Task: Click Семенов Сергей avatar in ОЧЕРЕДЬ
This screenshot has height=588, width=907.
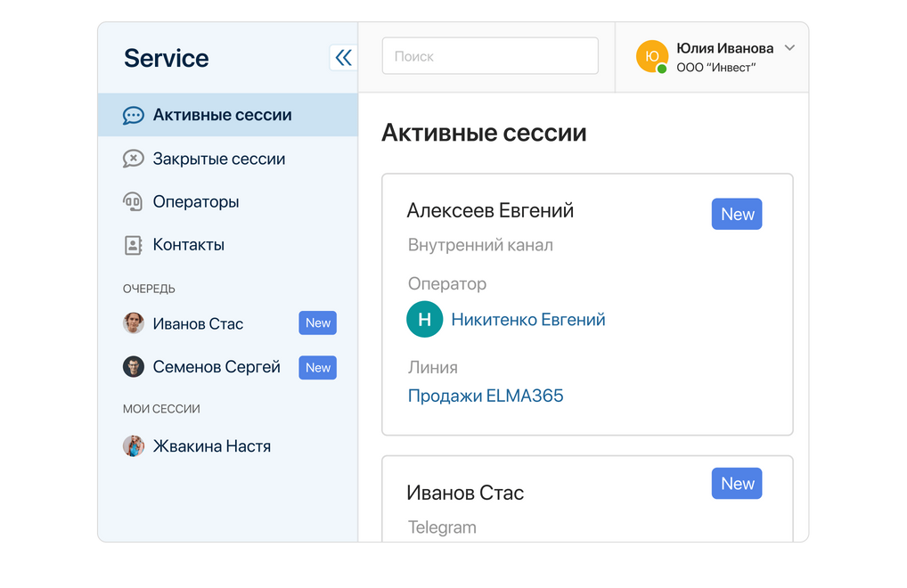Action: pos(133,366)
